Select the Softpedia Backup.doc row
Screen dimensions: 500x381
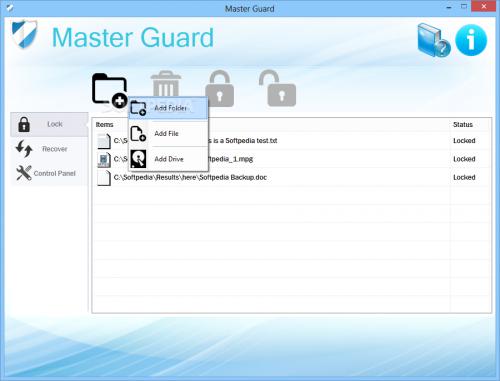pyautogui.click(x=291, y=177)
